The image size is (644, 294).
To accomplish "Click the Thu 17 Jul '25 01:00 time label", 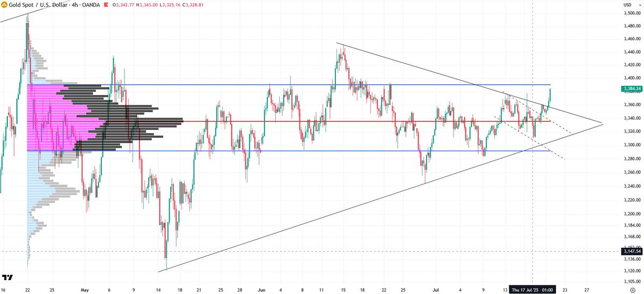I will [x=533, y=289].
